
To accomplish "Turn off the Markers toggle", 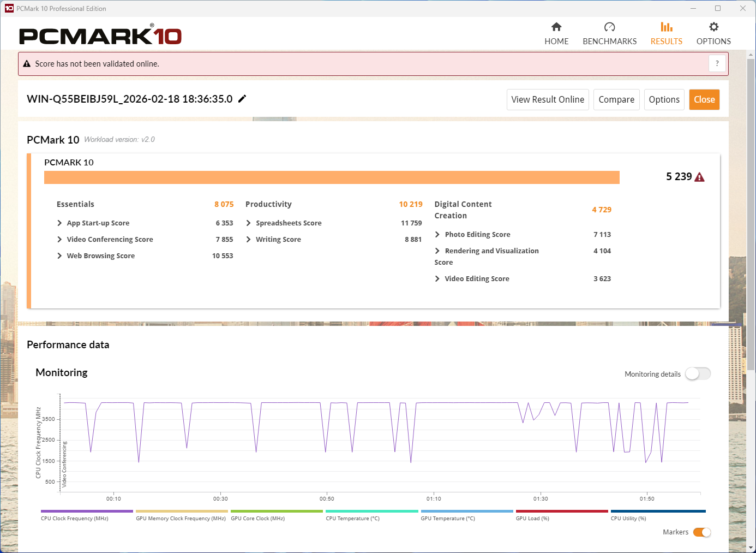I will (701, 532).
